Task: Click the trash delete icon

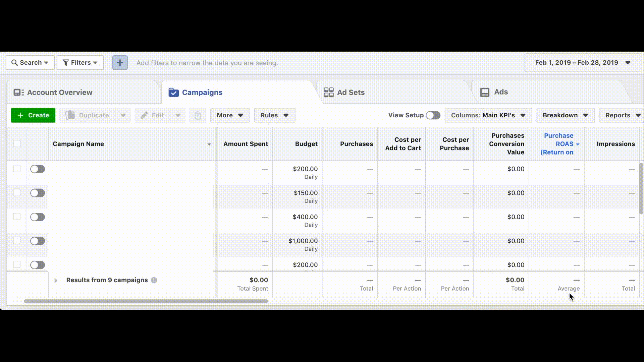Action: 198,115
